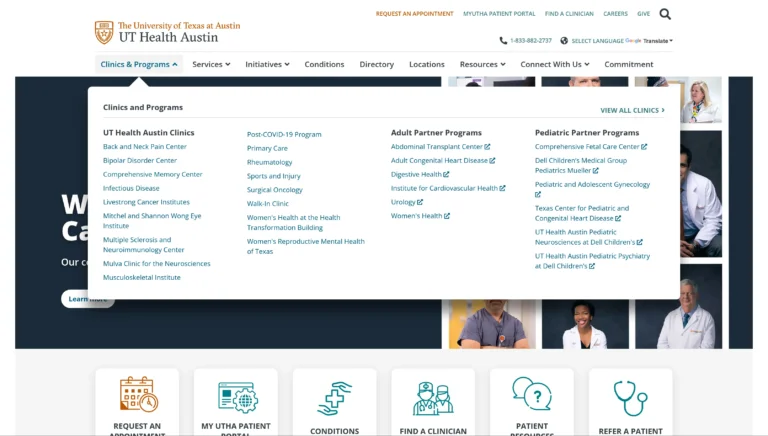Open Post-COVID-19 Program link

pos(284,134)
